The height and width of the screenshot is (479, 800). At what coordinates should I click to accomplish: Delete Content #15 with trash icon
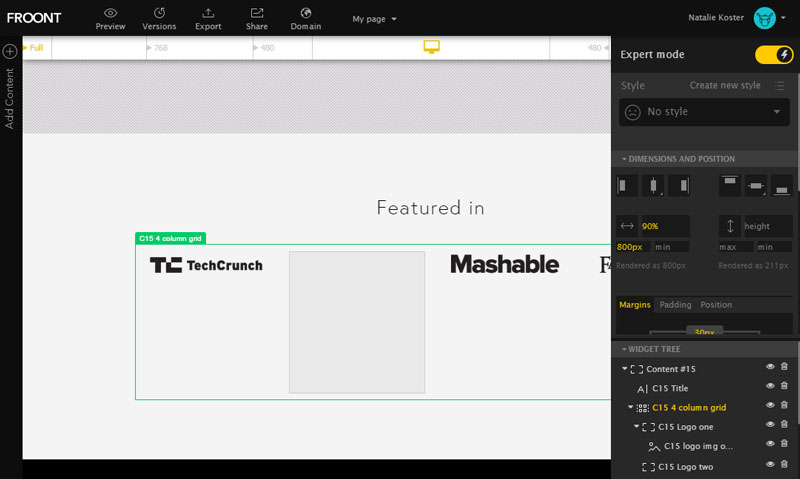pyautogui.click(x=785, y=367)
